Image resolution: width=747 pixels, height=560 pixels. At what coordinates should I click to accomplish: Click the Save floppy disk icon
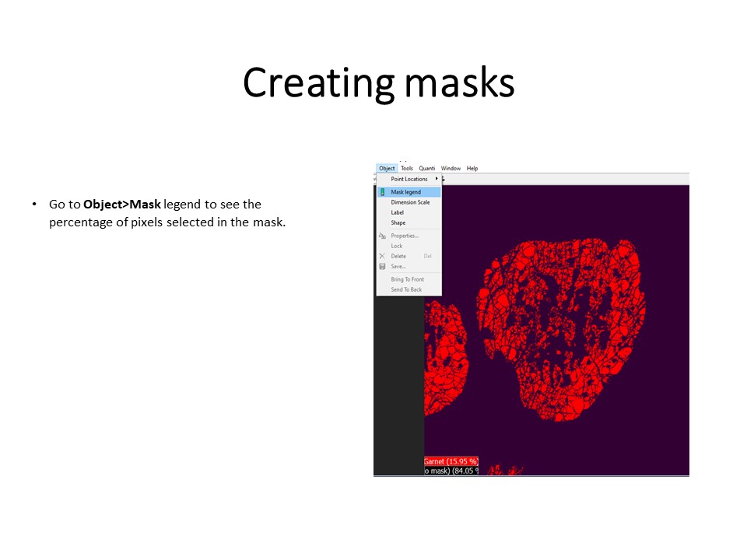pyautogui.click(x=382, y=266)
